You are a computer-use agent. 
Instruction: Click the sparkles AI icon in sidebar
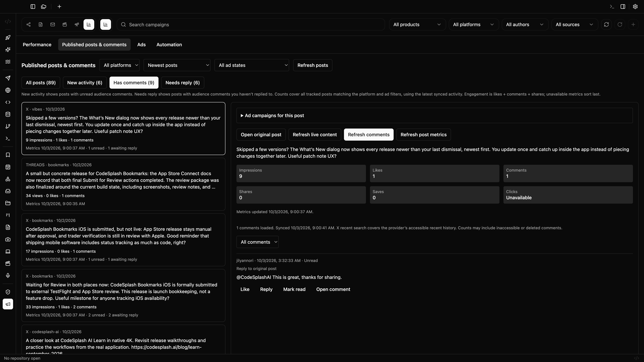(8, 49)
